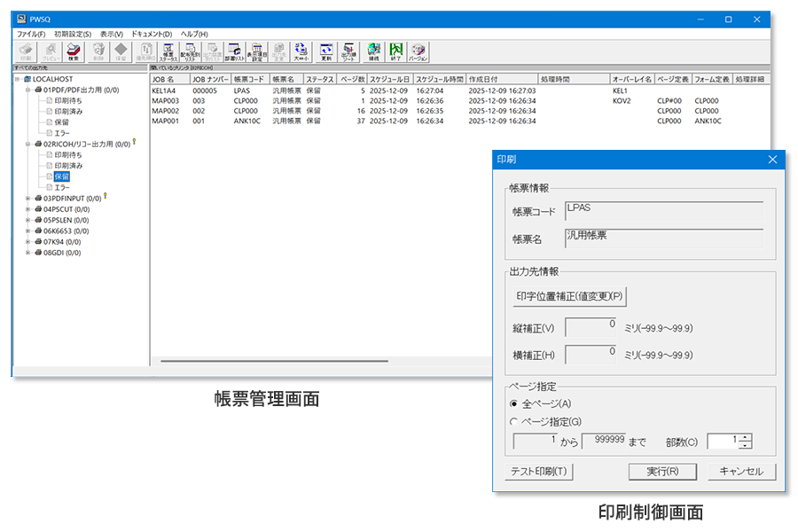Image resolution: width=798 pixels, height=532 pixels.
Task: Click the テスト印刷(T) button
Action: 539,472
